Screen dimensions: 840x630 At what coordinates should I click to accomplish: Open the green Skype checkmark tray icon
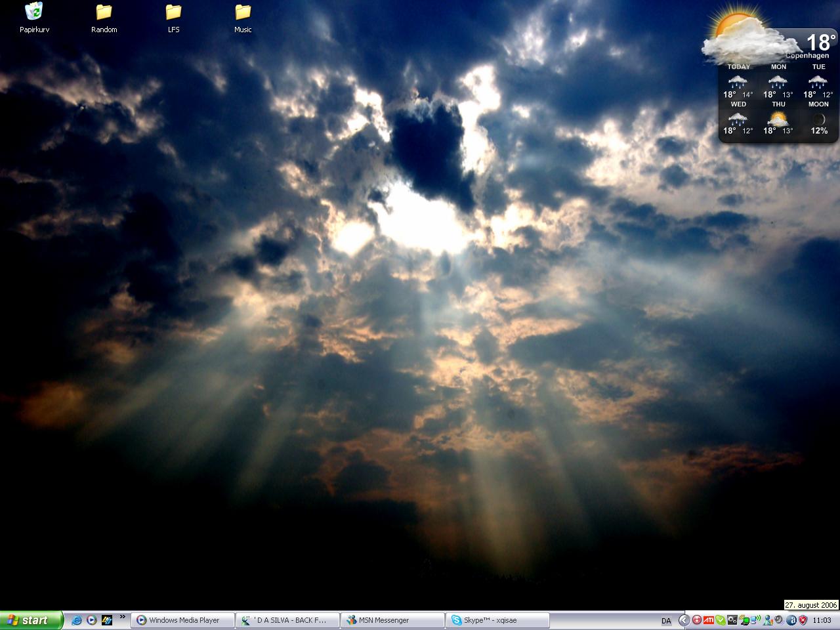[721, 620]
